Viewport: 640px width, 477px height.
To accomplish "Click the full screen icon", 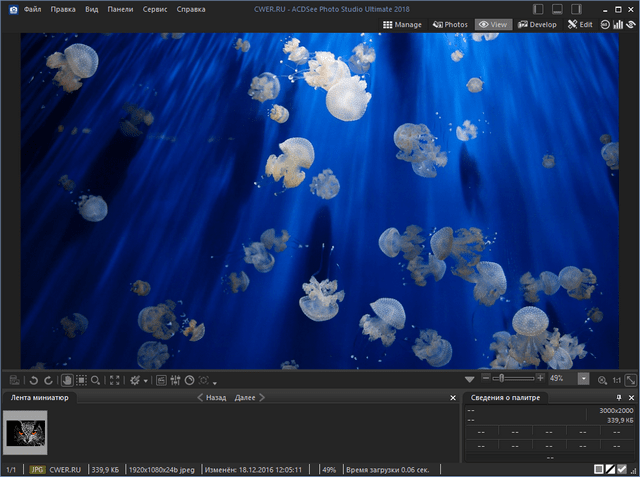I will click(x=114, y=380).
